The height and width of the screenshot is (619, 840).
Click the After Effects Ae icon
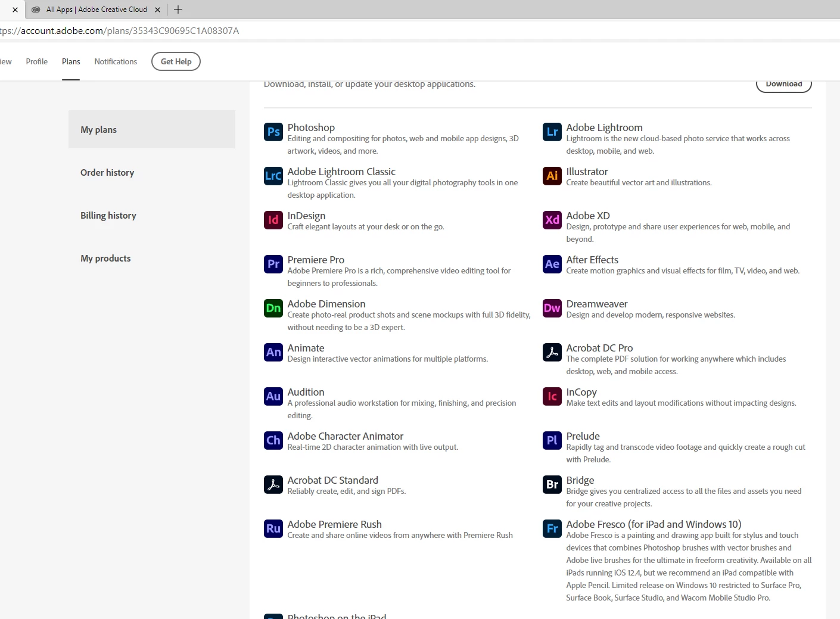(552, 264)
